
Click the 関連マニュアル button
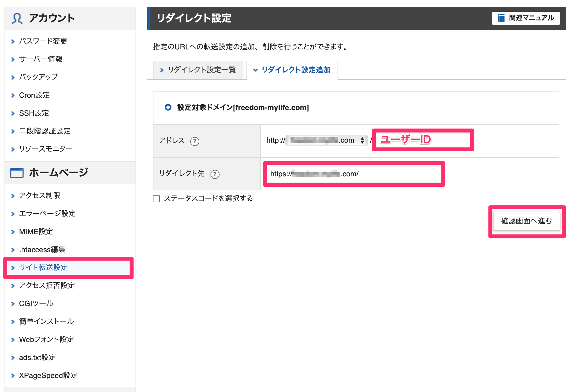coord(526,18)
